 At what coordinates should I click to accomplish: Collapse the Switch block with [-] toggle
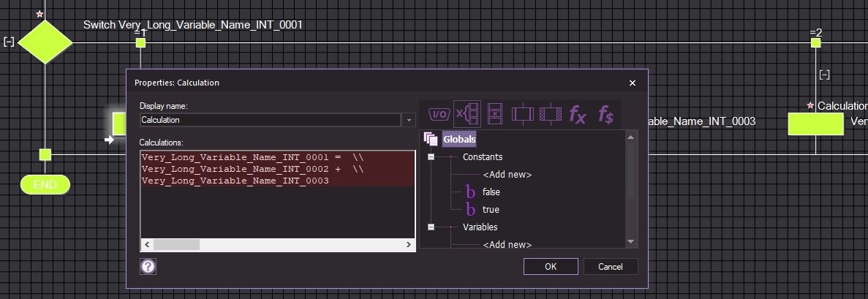9,42
